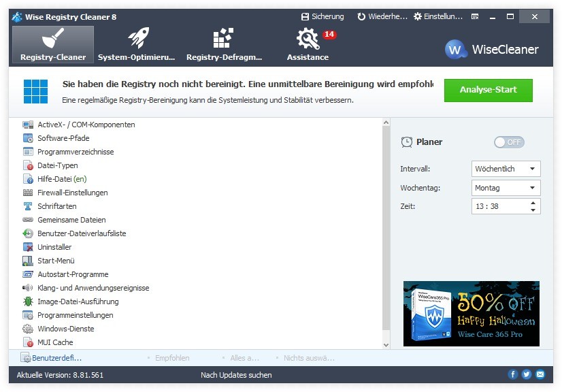The image size is (562, 392).
Task: Click the Firewall-Einstellungen icon
Action: point(28,193)
